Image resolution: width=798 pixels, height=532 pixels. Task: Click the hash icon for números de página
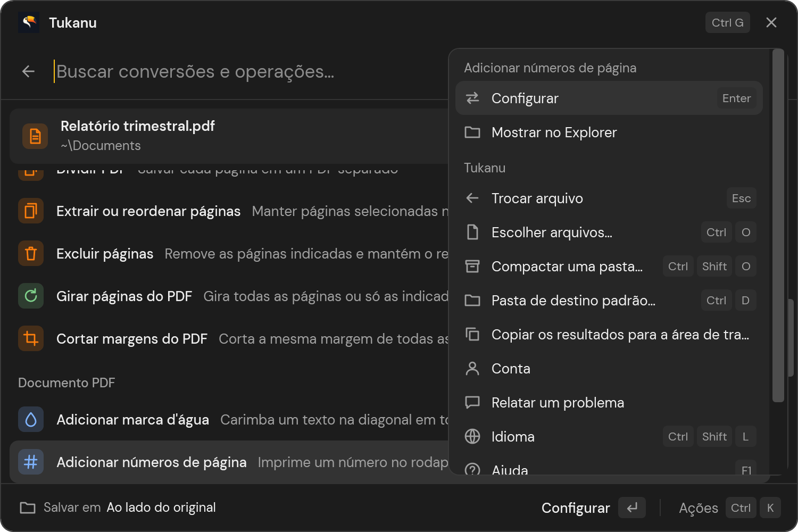(31, 462)
